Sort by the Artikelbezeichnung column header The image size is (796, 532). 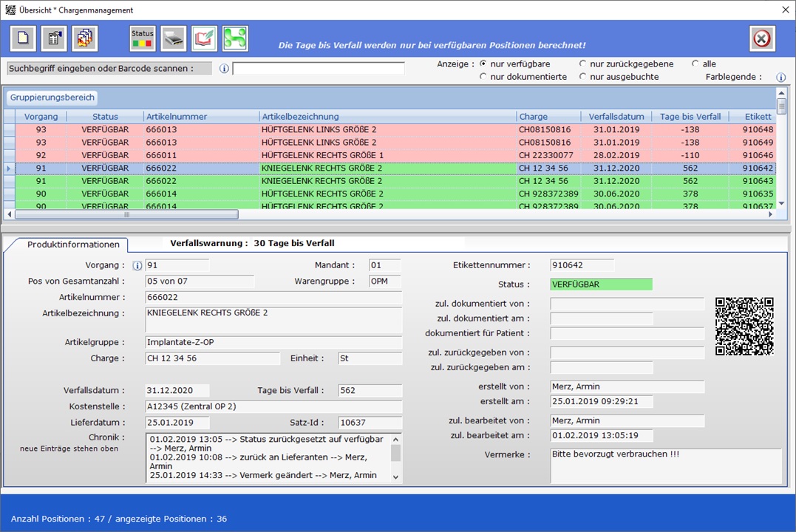point(387,117)
